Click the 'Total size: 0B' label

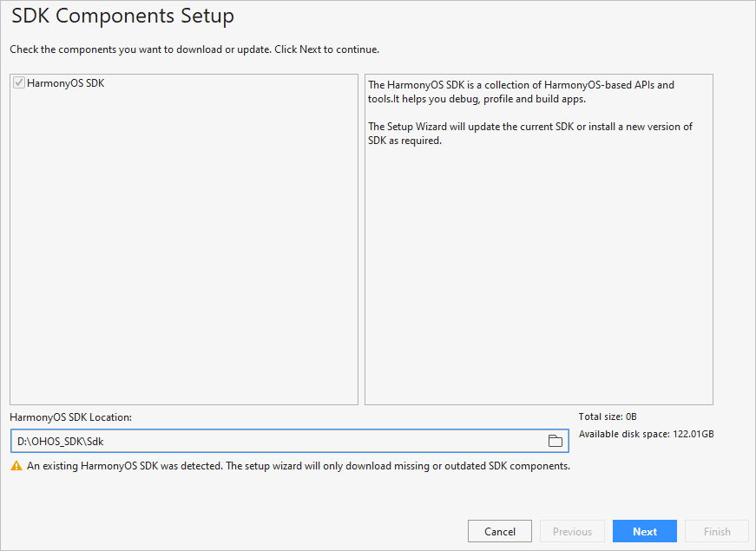point(608,417)
